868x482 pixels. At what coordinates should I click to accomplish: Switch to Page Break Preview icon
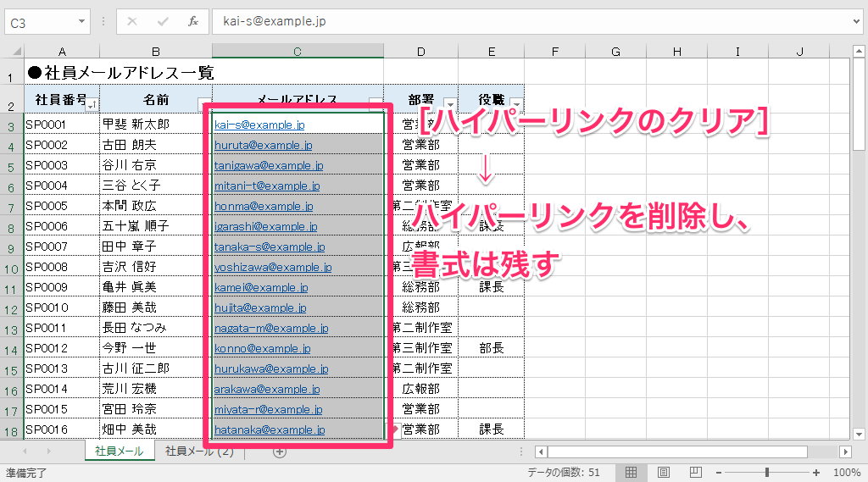pos(695,473)
